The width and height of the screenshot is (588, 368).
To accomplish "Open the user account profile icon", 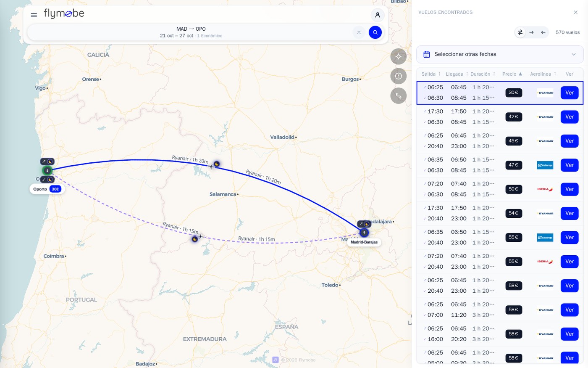I will point(378,15).
